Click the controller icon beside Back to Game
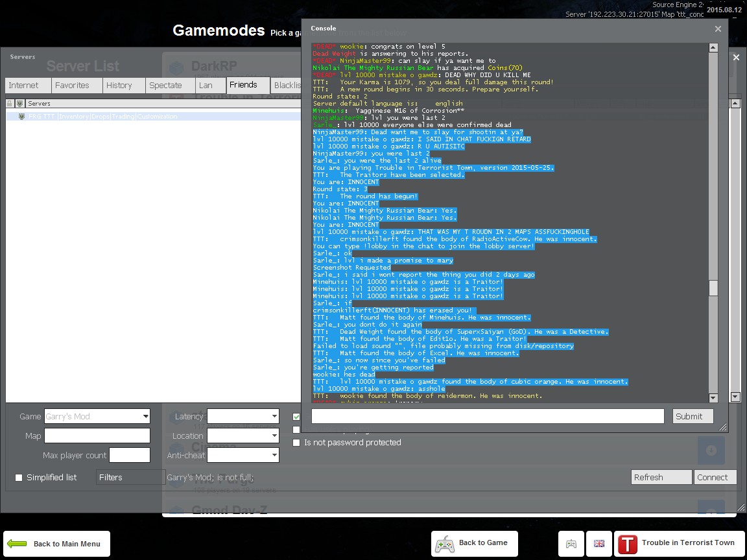Image resolution: width=747 pixels, height=560 pixels. click(x=444, y=543)
